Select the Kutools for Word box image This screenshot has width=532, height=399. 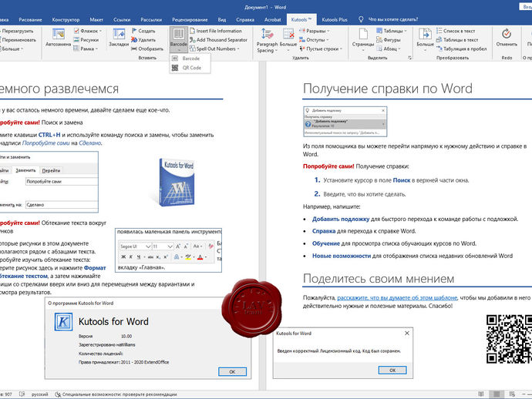[x=177, y=182]
